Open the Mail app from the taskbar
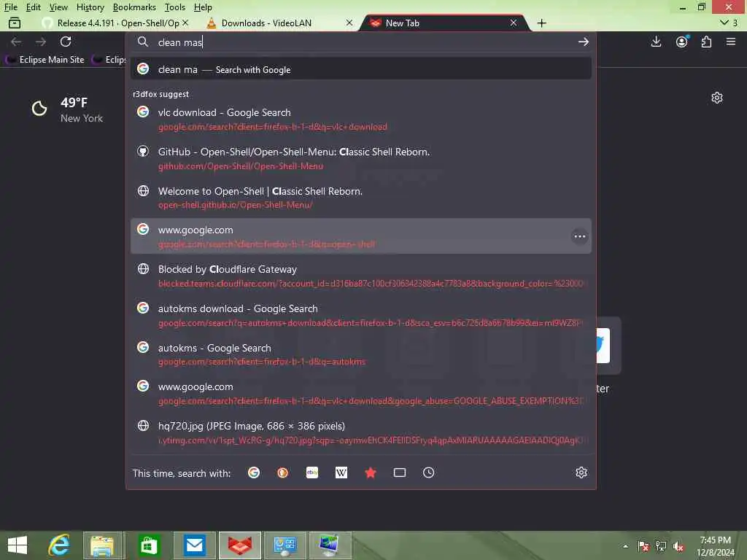The height and width of the screenshot is (560, 747). tap(194, 545)
